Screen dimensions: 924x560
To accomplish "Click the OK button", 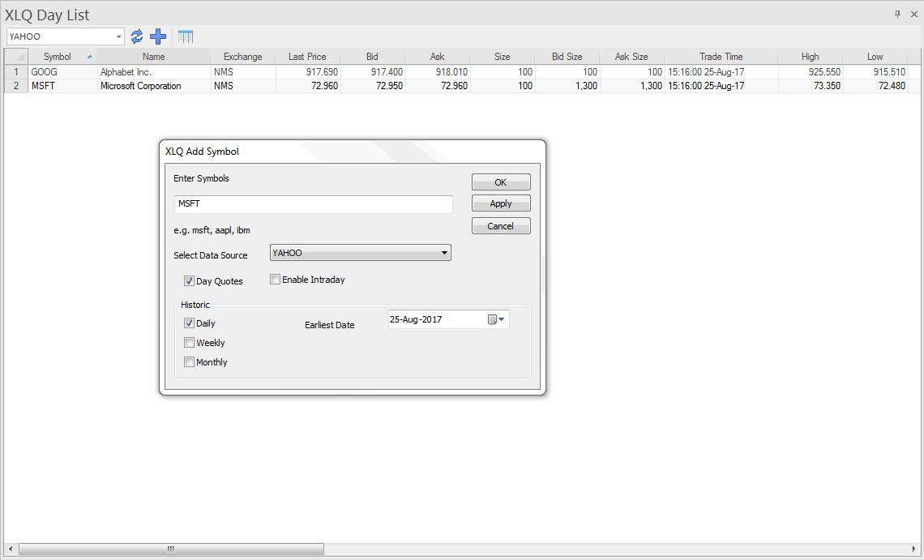I will (x=500, y=182).
